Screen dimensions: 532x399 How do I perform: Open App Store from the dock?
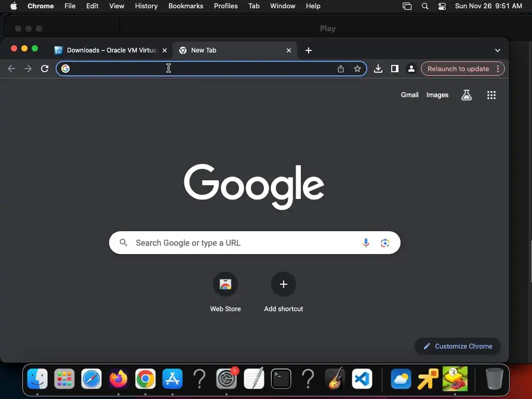click(172, 379)
